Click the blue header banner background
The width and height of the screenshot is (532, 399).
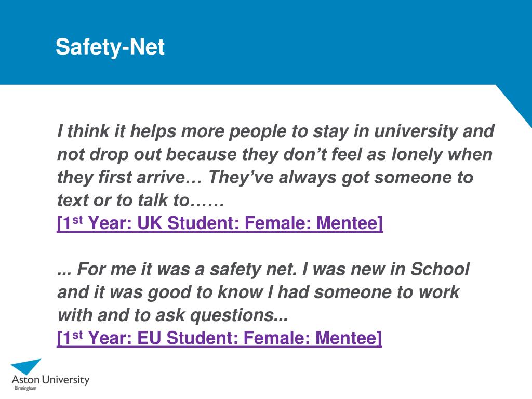click(266, 42)
